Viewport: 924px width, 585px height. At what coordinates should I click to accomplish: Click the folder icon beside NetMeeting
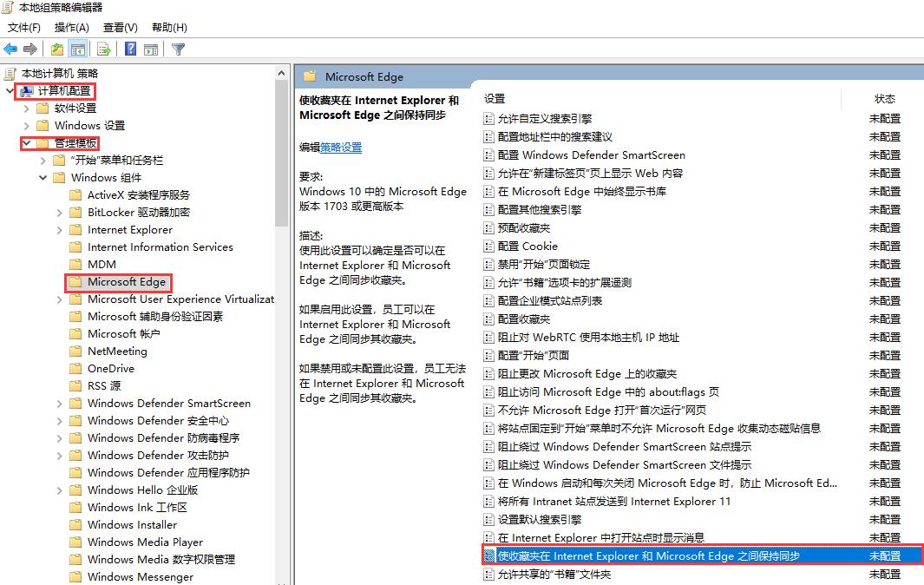[75, 352]
